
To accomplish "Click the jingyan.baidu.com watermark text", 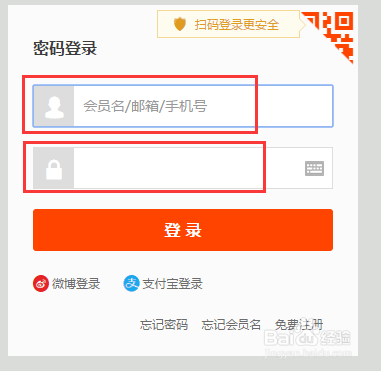I will click(x=308, y=352).
